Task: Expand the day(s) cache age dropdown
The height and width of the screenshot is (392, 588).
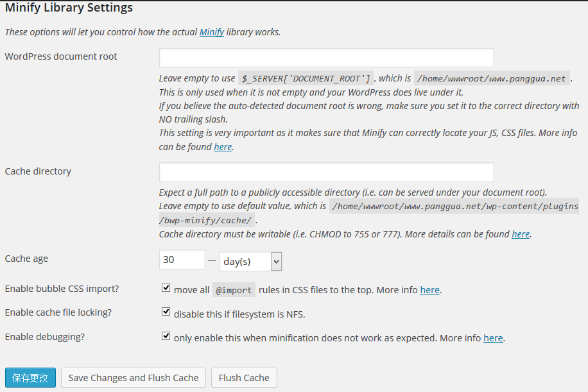Action: [250, 261]
